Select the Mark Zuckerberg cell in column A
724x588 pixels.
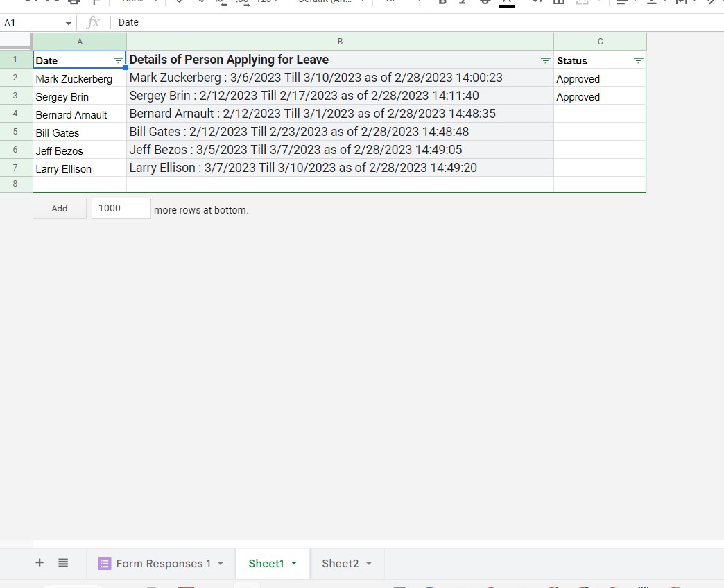point(80,78)
